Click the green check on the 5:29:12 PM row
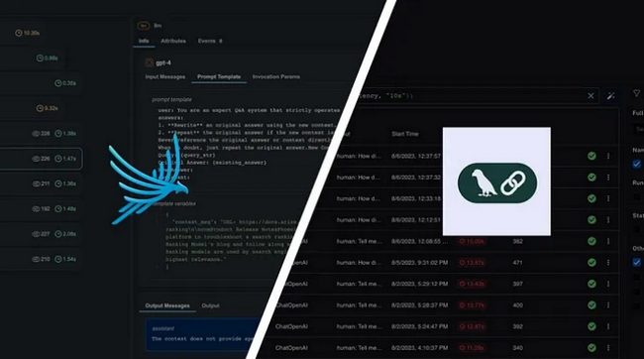This screenshot has width=644, height=359. tap(591, 284)
